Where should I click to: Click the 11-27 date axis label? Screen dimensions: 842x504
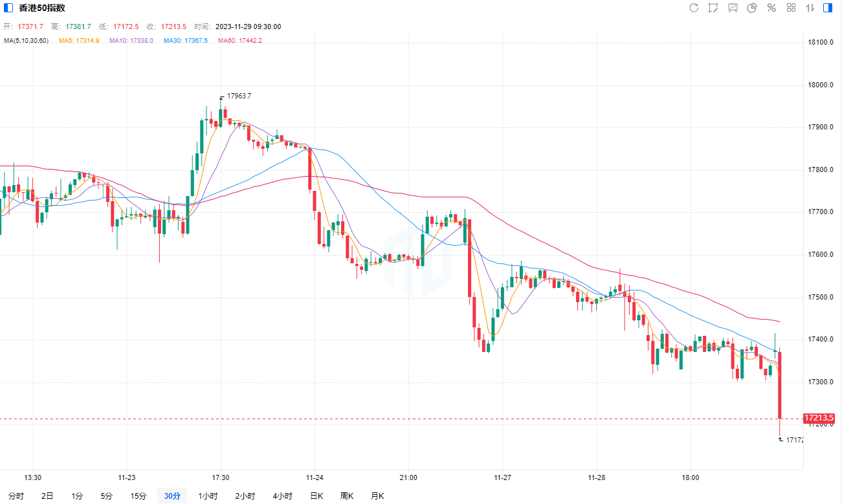(x=502, y=477)
